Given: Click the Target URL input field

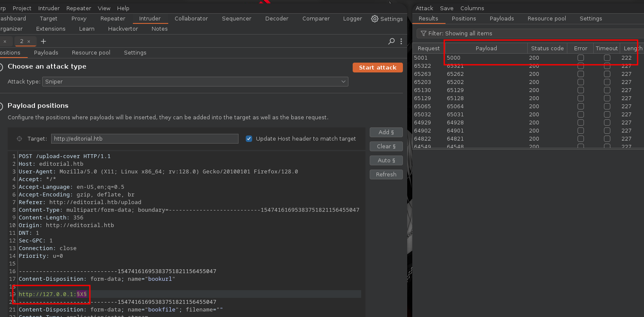Looking at the screenshot, I should [x=144, y=139].
